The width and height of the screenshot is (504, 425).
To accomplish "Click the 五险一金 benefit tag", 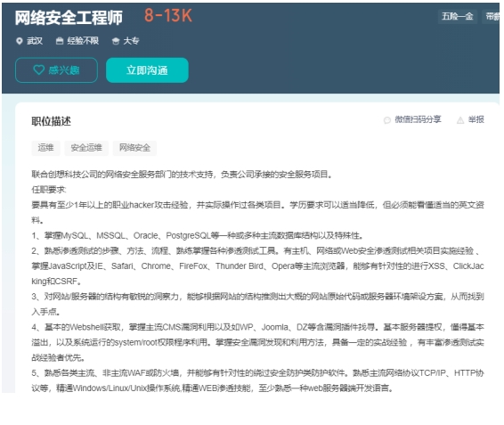I will tap(458, 16).
